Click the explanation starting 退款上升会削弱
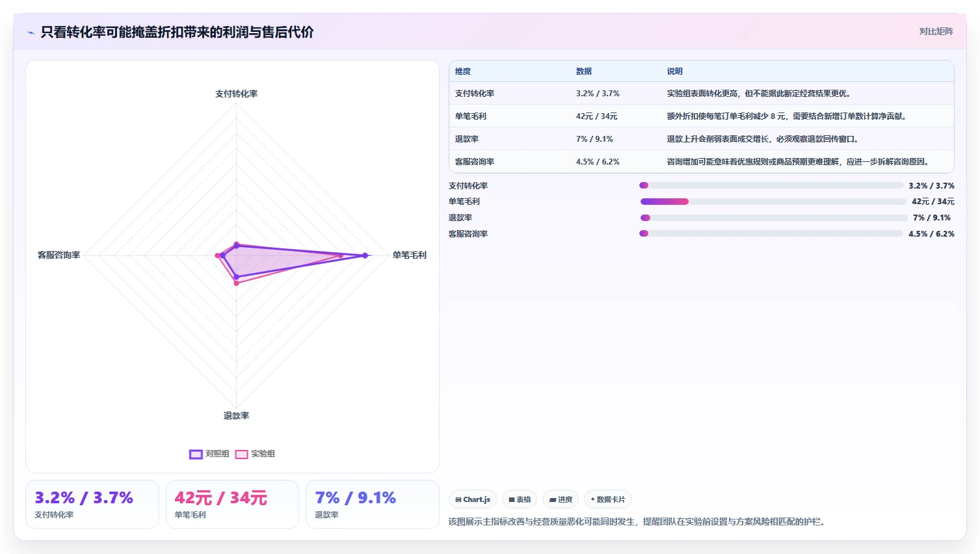The width and height of the screenshot is (980, 554). 763,139
